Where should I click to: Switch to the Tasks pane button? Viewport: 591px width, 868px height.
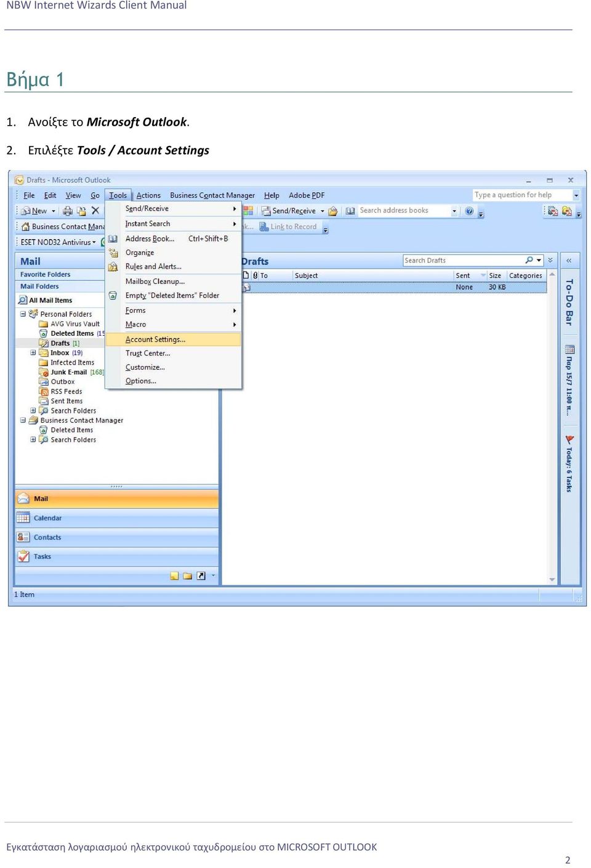pos(117,556)
